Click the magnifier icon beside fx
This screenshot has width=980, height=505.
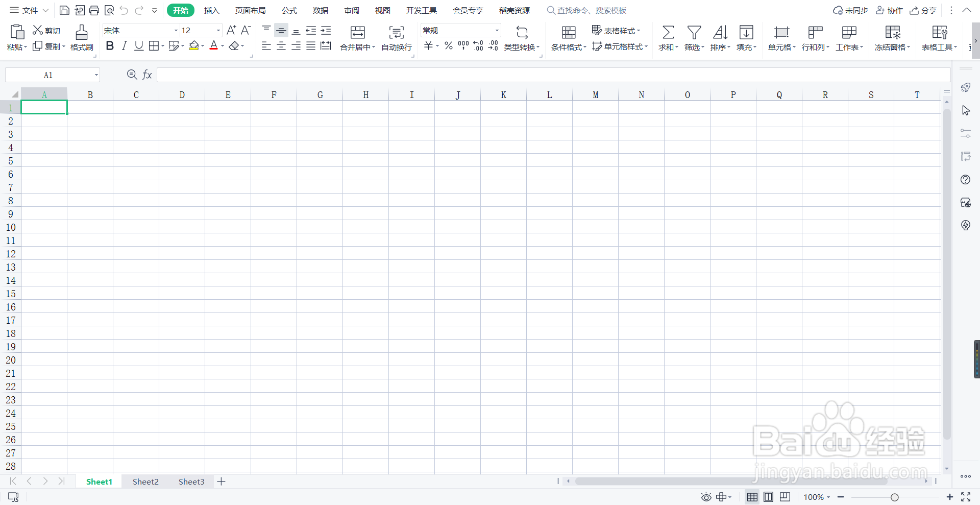[132, 75]
